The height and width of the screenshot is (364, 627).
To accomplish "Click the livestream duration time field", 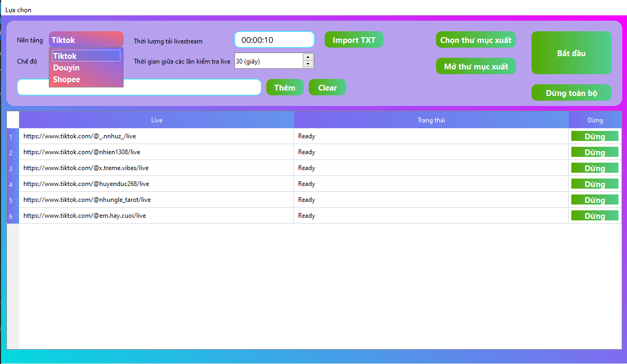I will coord(274,40).
